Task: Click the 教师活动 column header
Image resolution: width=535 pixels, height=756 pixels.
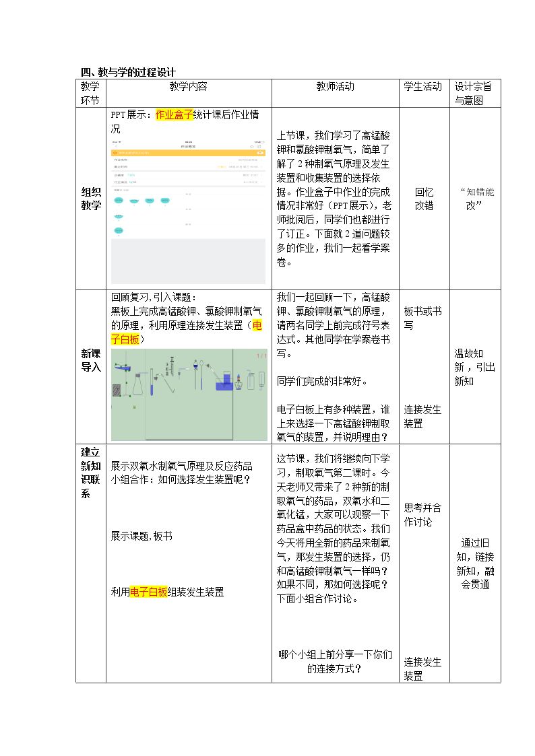Action: [336, 87]
